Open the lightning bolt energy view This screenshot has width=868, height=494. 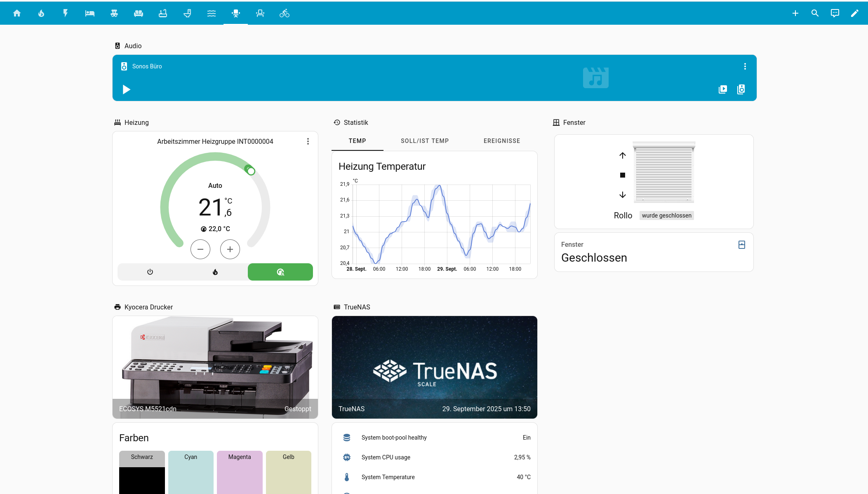pyautogui.click(x=66, y=13)
